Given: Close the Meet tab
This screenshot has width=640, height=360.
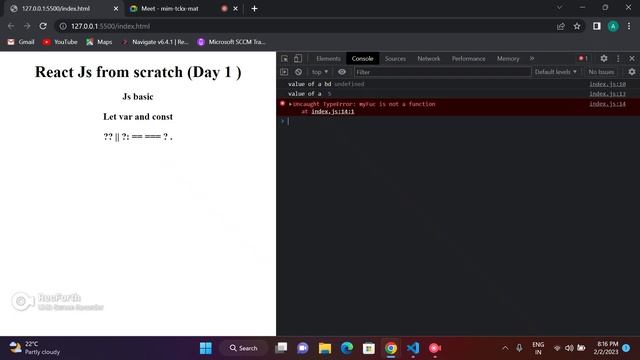Looking at the screenshot, I should pos(236,9).
